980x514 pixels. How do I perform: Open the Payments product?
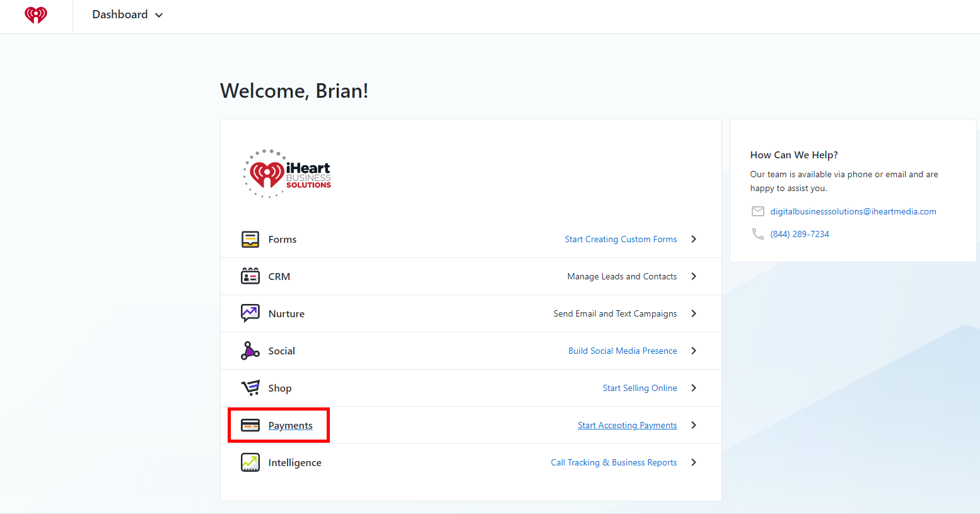290,425
